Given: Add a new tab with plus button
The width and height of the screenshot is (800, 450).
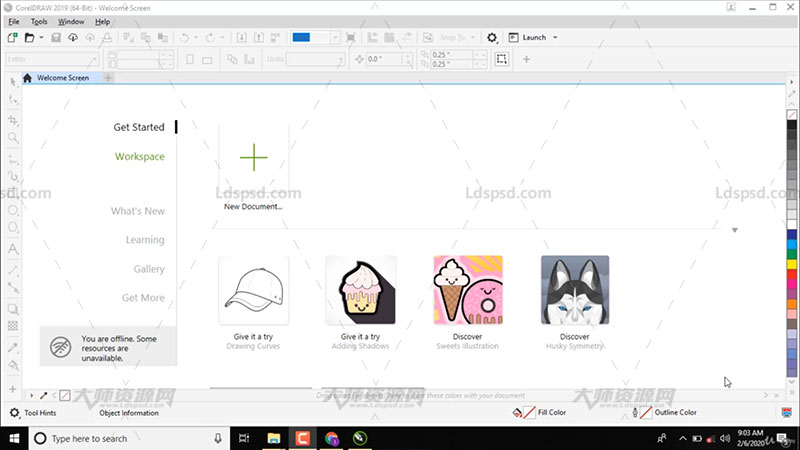Looking at the screenshot, I should (x=108, y=78).
